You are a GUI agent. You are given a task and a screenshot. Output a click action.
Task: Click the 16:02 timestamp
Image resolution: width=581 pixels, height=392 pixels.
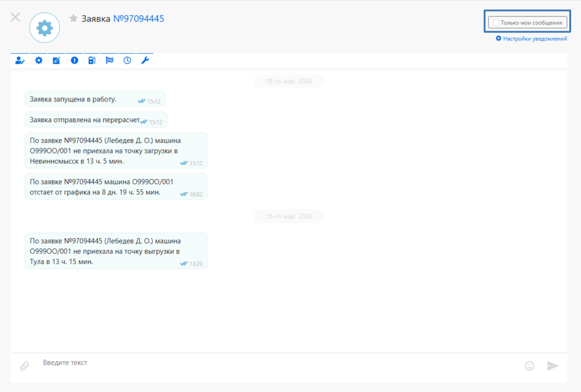click(x=196, y=194)
